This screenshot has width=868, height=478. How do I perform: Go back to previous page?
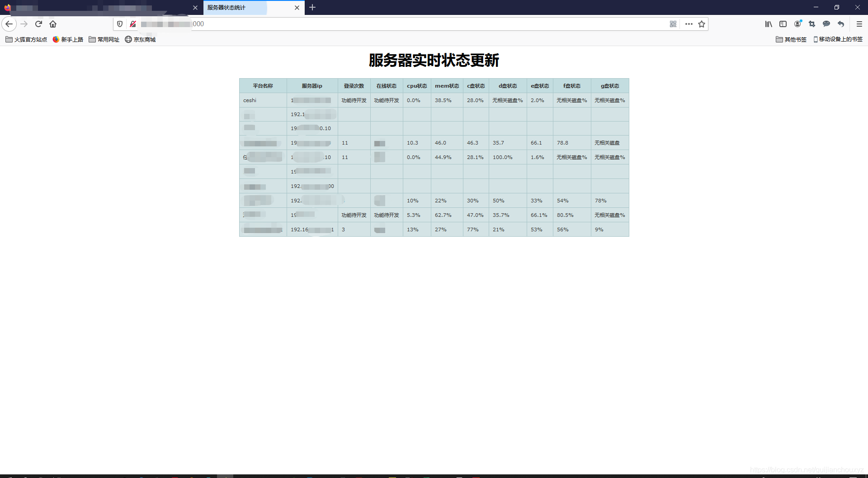(x=9, y=24)
